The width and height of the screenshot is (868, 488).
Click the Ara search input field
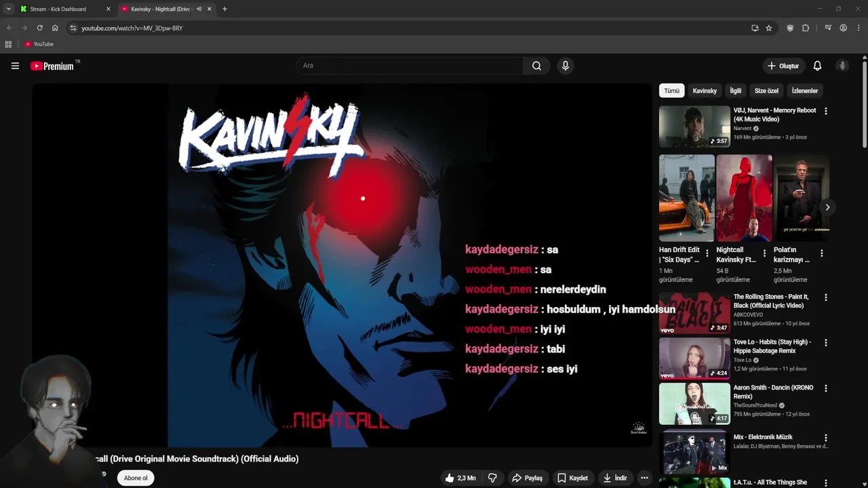coord(410,66)
